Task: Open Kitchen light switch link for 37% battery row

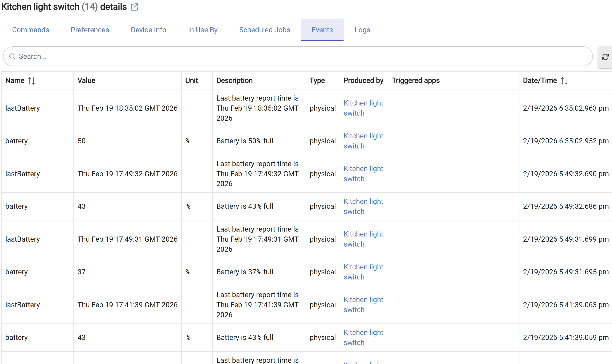Action: 363,272
